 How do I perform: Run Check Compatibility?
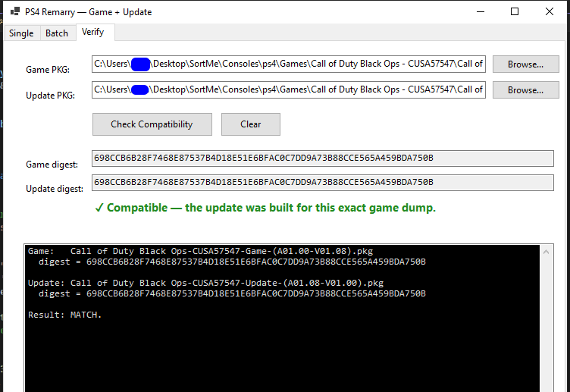[x=152, y=124]
